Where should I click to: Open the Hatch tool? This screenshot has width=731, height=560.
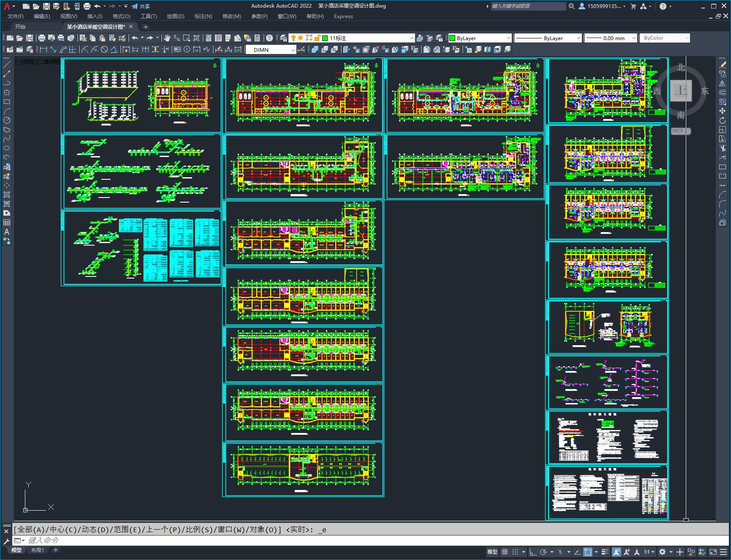tap(7, 195)
